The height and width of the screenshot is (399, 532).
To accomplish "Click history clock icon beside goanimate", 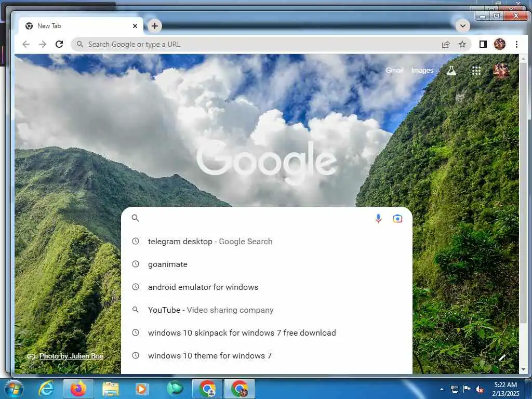I will click(136, 264).
